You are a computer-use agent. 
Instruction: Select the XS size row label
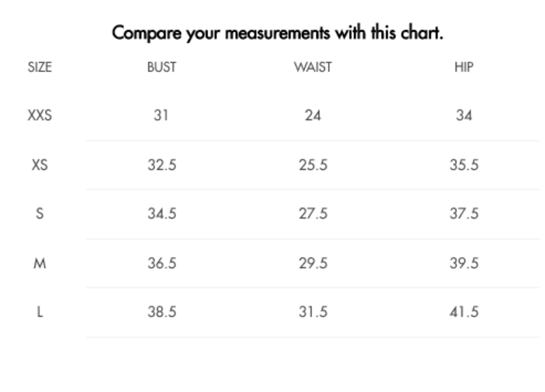pyautogui.click(x=40, y=165)
